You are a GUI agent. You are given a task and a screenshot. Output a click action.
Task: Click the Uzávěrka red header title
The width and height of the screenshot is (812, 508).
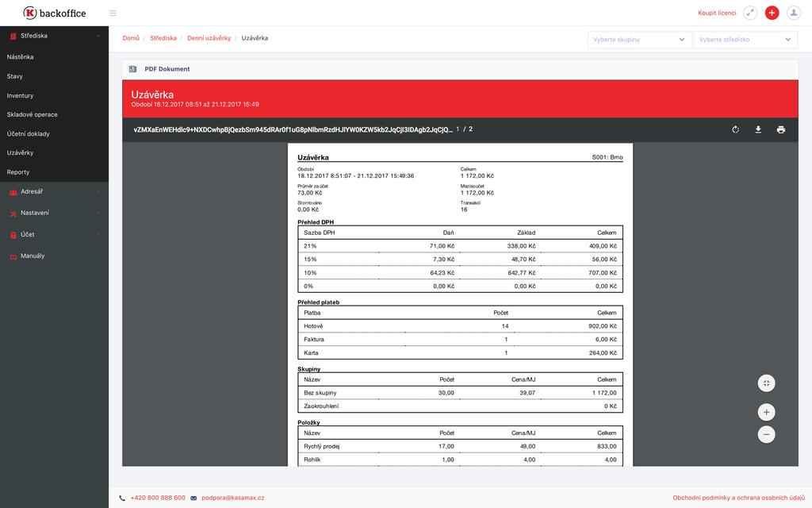point(152,95)
